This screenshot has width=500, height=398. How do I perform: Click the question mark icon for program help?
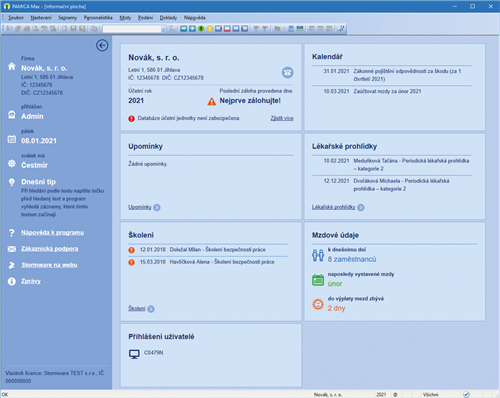click(12, 233)
